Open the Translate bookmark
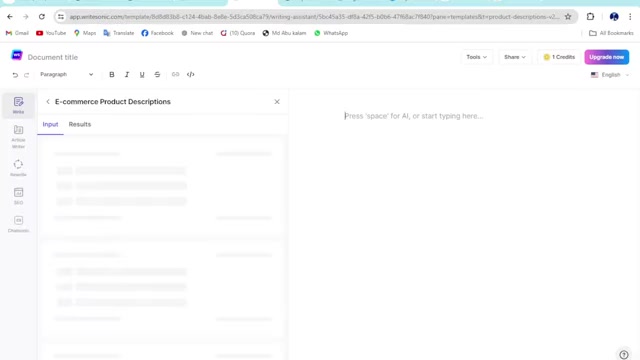The image size is (640, 360). (x=119, y=33)
